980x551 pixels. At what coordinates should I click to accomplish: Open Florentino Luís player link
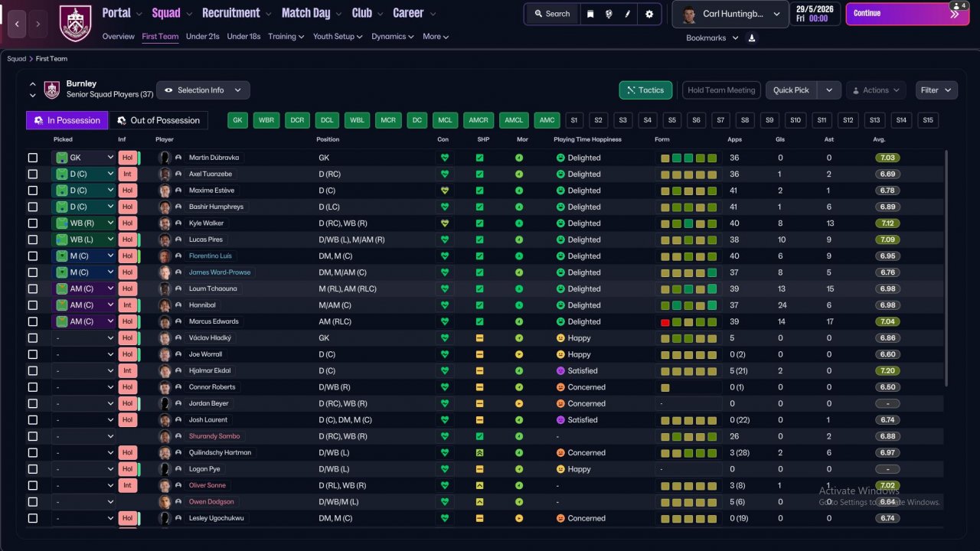pos(211,256)
